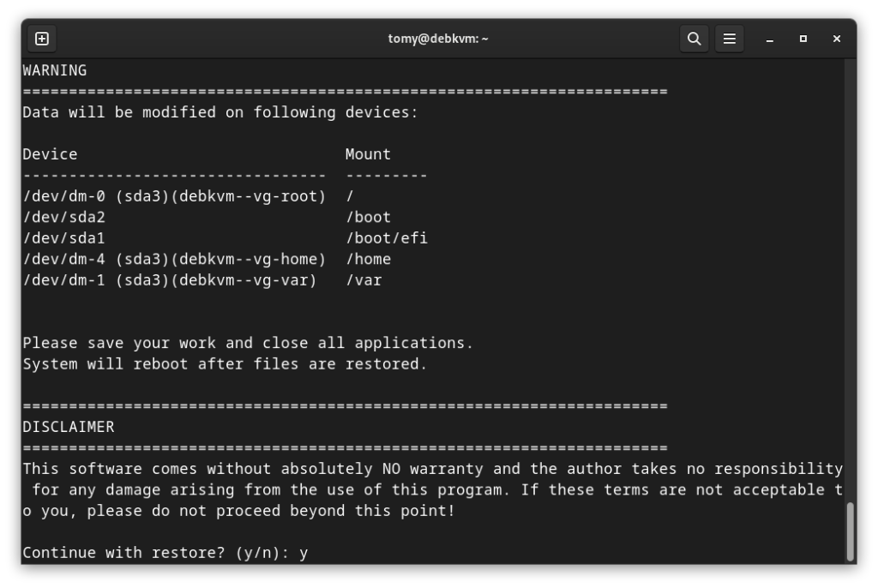Open a new terminal tab

41,39
